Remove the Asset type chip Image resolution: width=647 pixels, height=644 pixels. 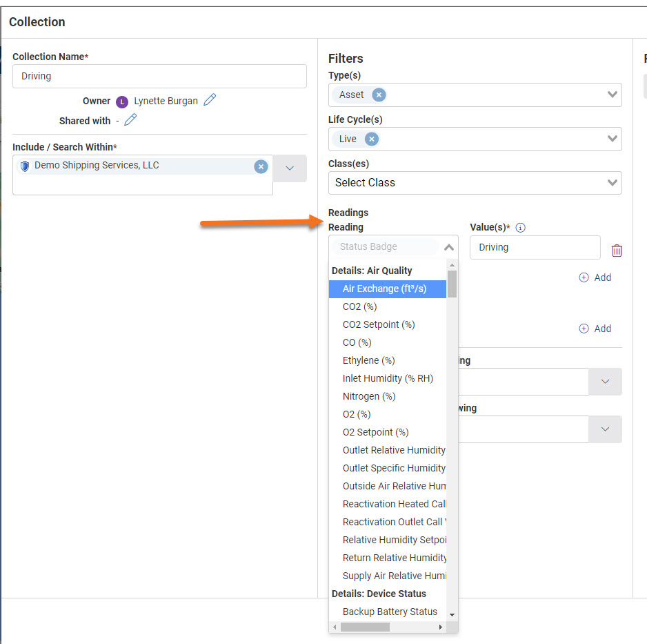pos(379,95)
